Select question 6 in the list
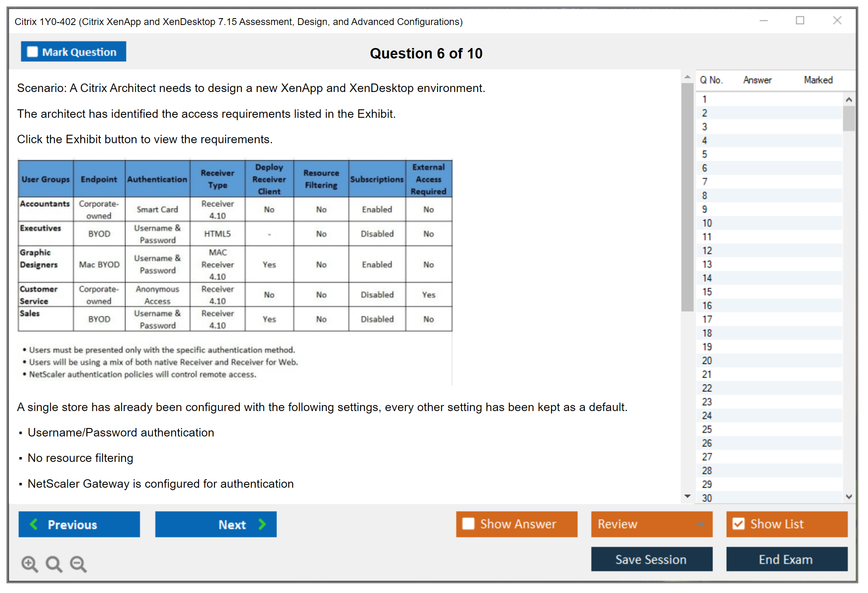868x593 pixels. 704,168
